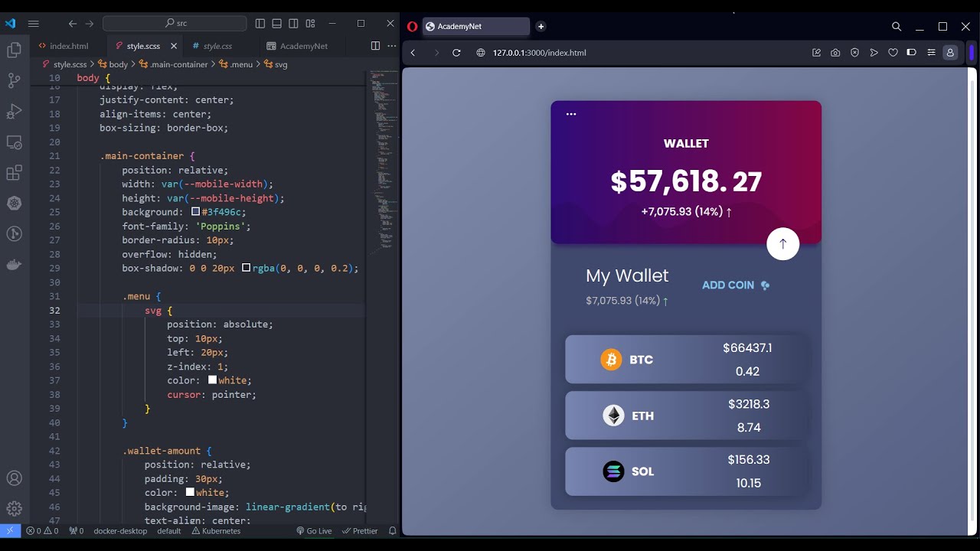
Task: Open the VS Code Explorer view
Action: [x=14, y=51]
